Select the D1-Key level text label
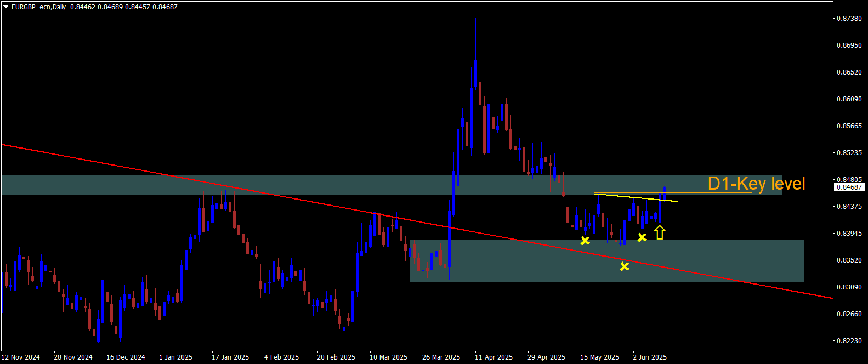 (756, 184)
